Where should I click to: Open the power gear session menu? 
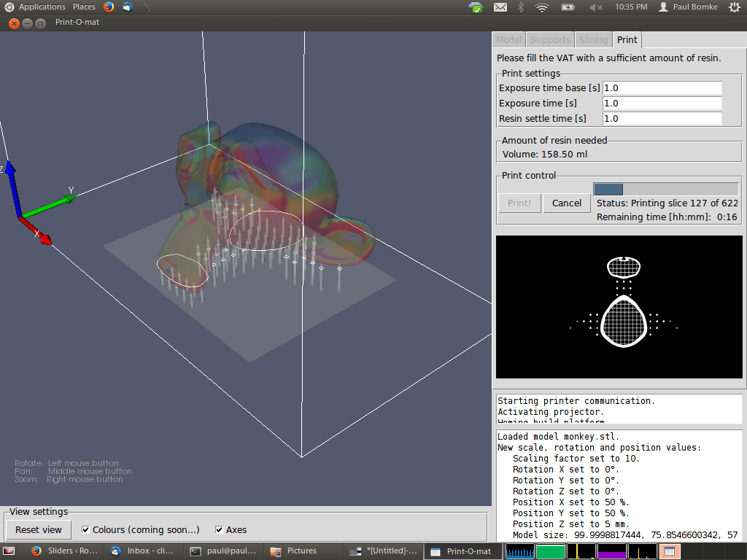(x=734, y=7)
